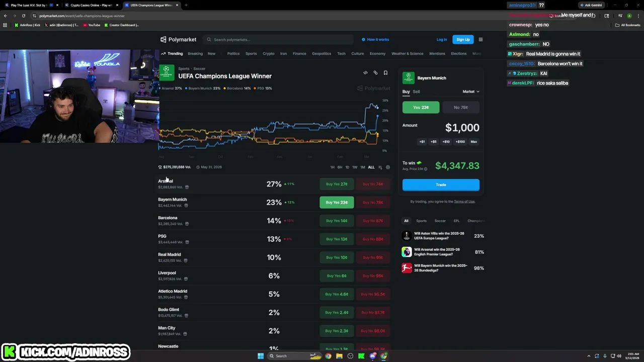Open the Windows Start menu

261,356
